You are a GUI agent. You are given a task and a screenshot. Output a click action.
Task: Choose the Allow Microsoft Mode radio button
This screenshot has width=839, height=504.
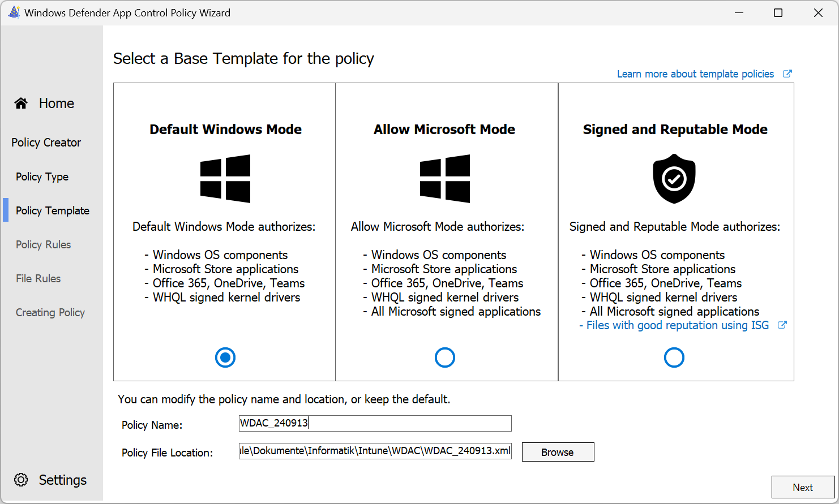[x=444, y=357]
